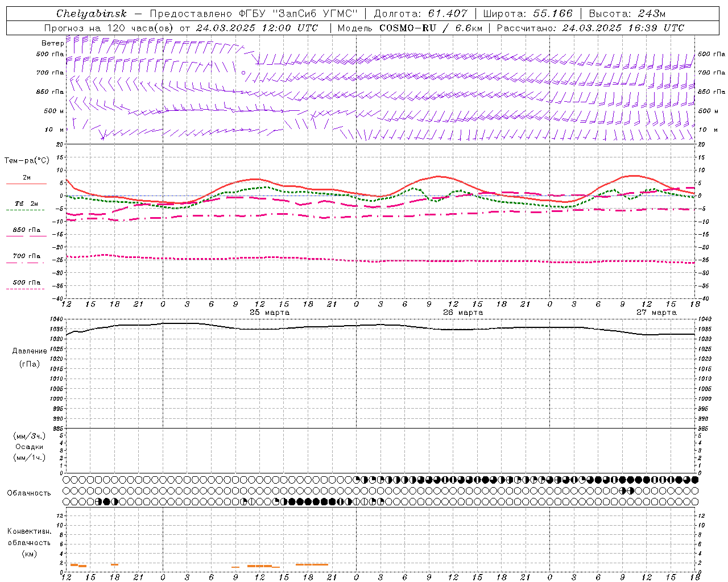
Task: Click the half-filled cloud circle near 18h, bottom row
Action: coord(115,501)
